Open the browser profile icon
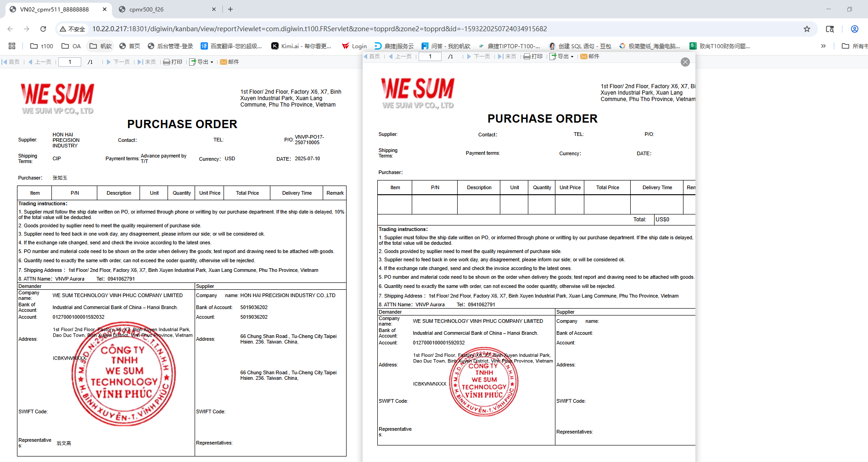868x462 pixels. 855,29
